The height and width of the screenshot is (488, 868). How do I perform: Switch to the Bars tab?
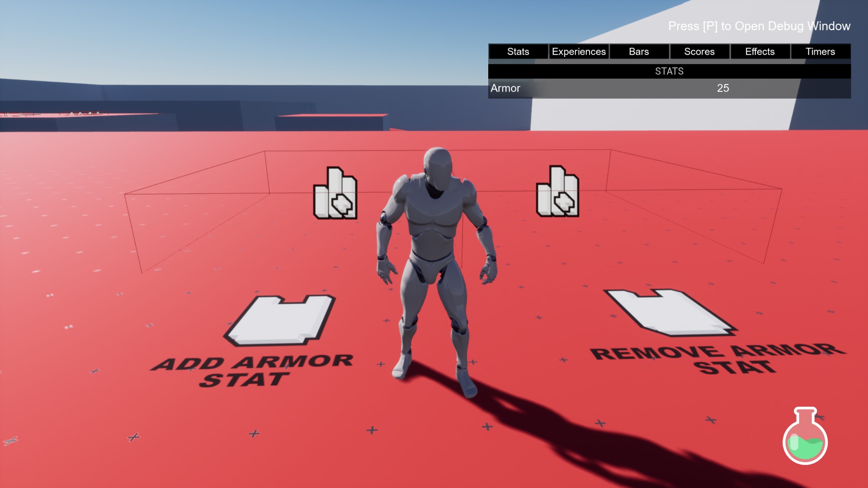pyautogui.click(x=639, y=52)
